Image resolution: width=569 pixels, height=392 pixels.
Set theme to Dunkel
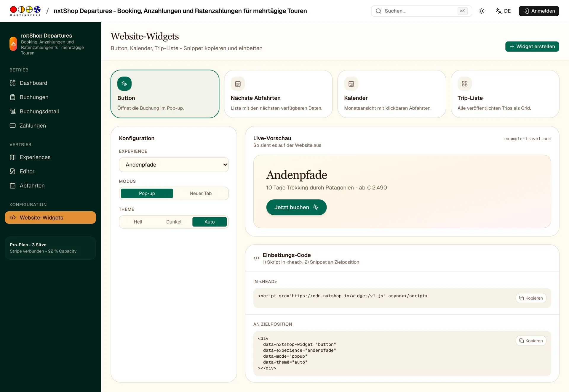[174, 222]
